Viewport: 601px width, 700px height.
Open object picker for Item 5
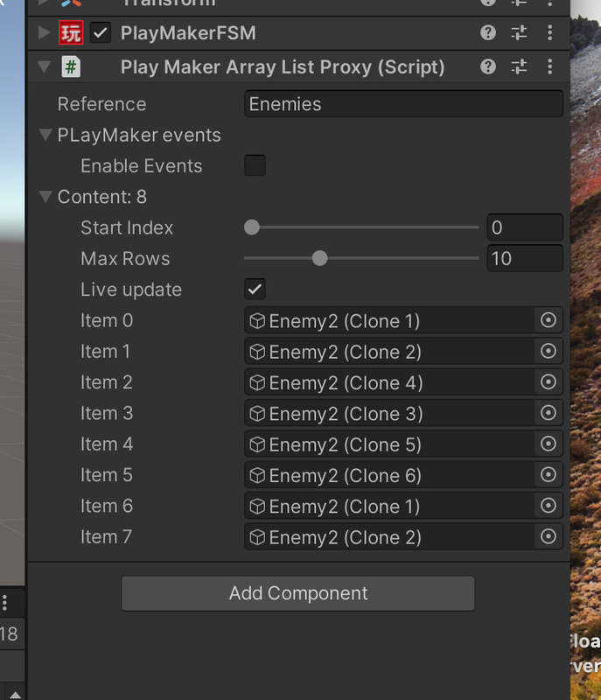[x=549, y=474]
